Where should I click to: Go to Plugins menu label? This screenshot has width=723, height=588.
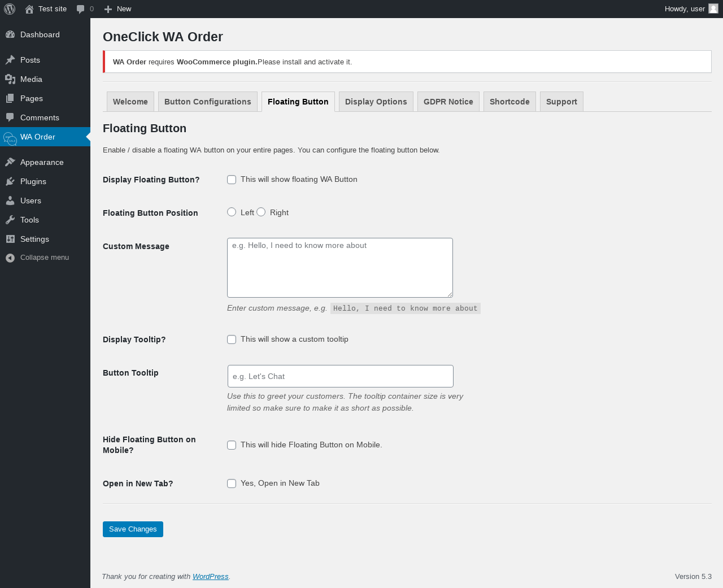[33, 181]
